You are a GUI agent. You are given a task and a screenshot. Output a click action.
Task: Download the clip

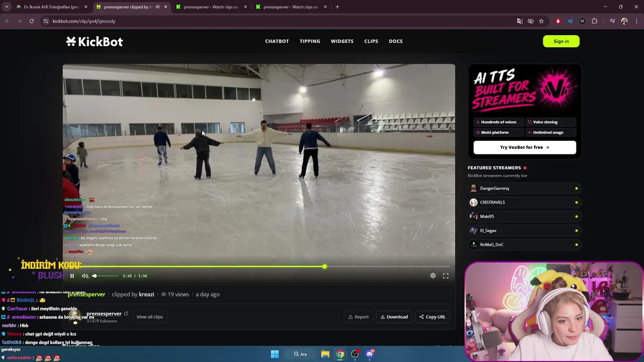pos(394,317)
